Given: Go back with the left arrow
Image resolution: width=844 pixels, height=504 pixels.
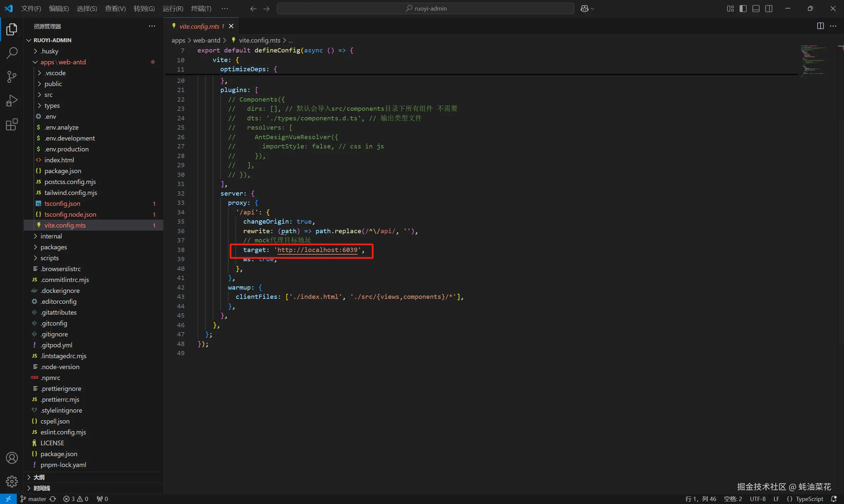Looking at the screenshot, I should click(x=253, y=9).
